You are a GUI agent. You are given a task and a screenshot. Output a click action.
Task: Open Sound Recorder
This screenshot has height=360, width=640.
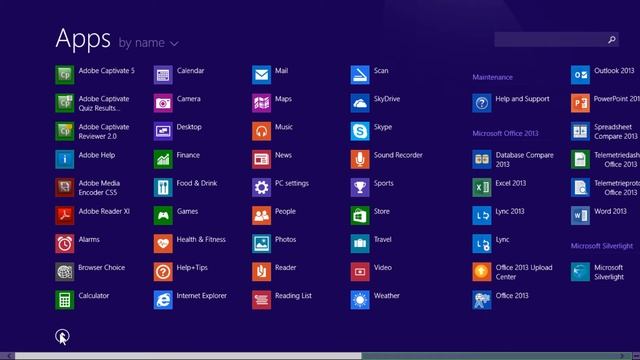pos(387,159)
